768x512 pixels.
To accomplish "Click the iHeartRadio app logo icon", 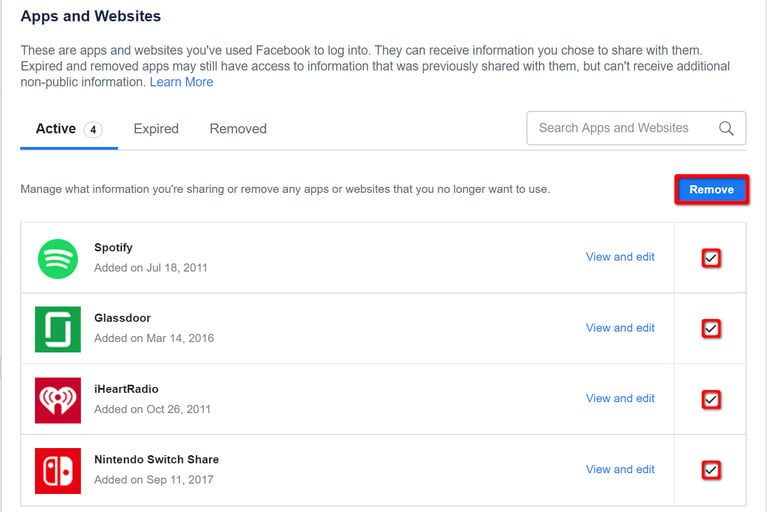I will [x=58, y=400].
